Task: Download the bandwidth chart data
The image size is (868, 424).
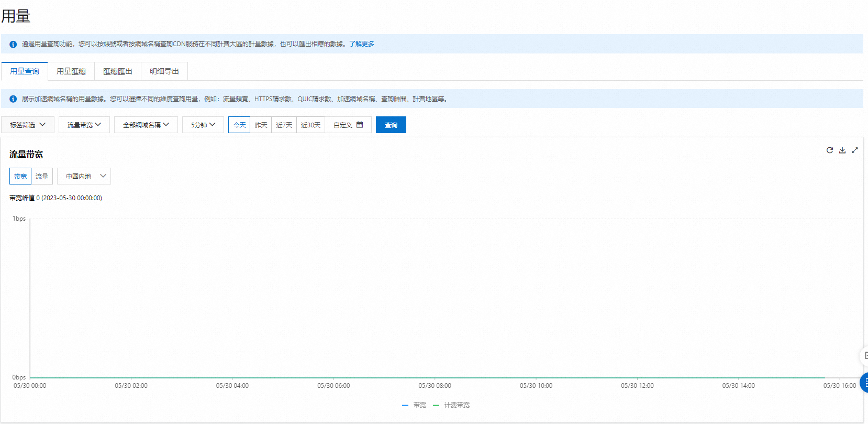Action: pyautogui.click(x=842, y=150)
